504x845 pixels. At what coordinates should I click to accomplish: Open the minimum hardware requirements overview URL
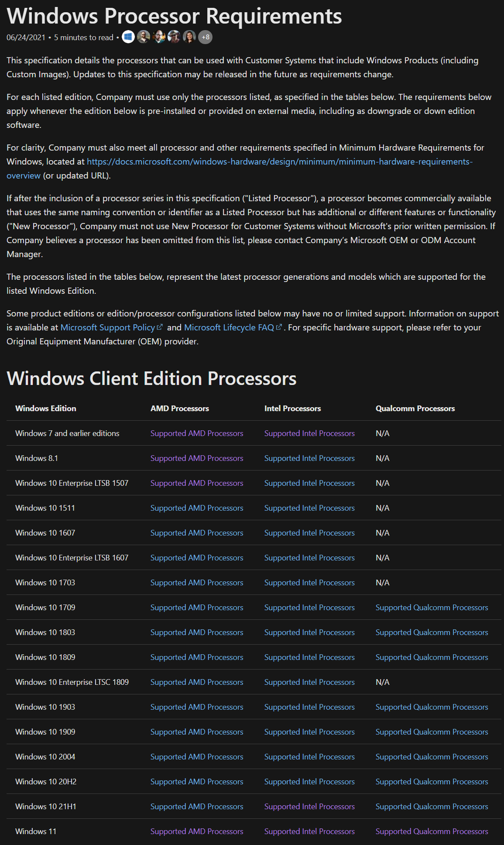(x=279, y=161)
